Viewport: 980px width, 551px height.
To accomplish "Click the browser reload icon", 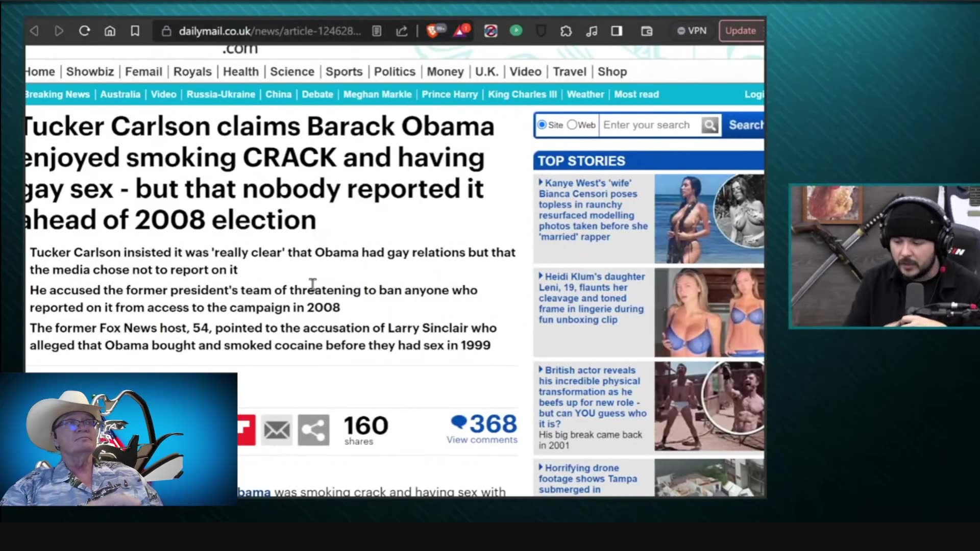I will (85, 31).
